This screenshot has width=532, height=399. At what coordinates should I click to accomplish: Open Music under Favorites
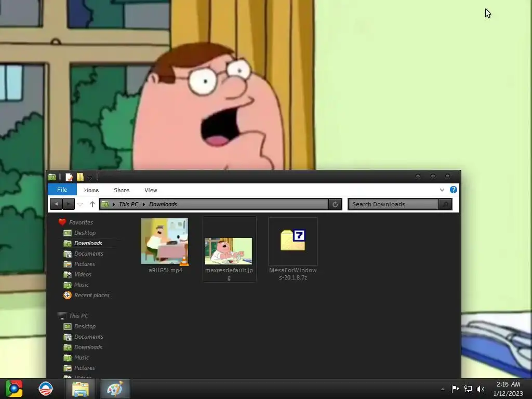point(82,285)
